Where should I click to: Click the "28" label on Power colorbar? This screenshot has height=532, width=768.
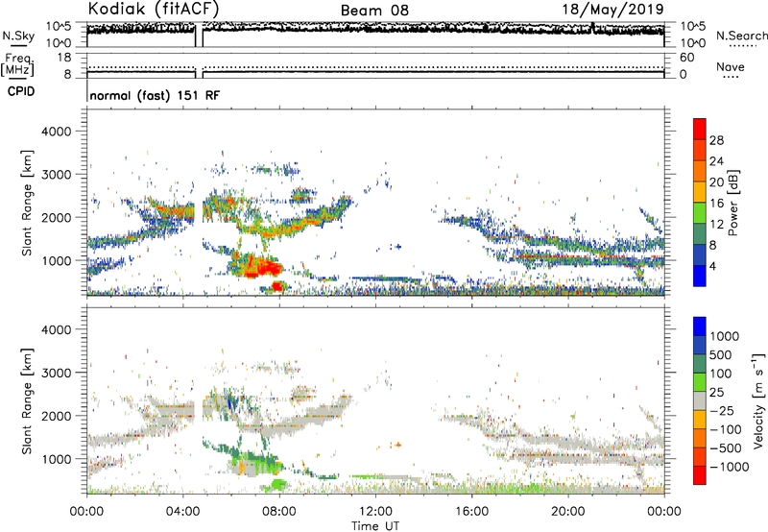[716, 140]
